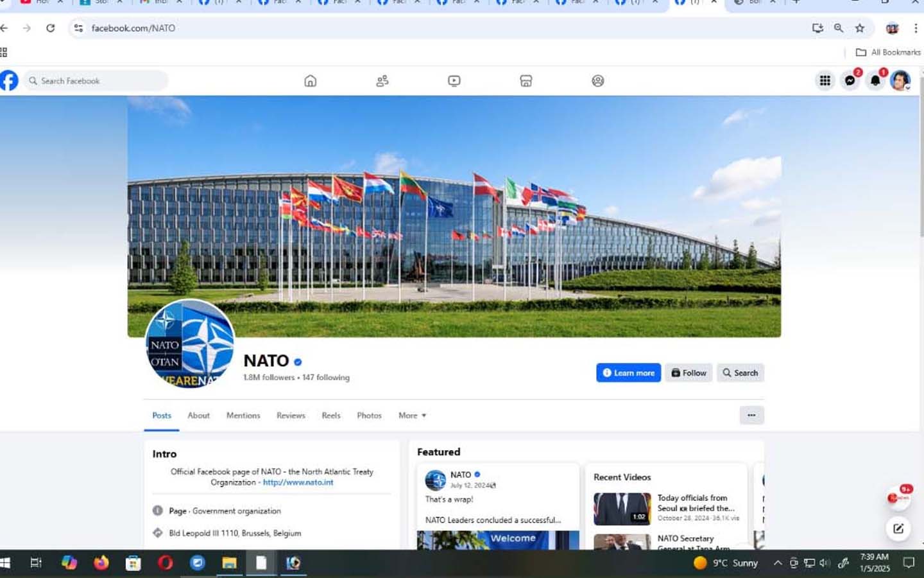Image resolution: width=924 pixels, height=578 pixels.
Task: Open the 'NATO Secretary General' video title
Action: tap(694, 543)
